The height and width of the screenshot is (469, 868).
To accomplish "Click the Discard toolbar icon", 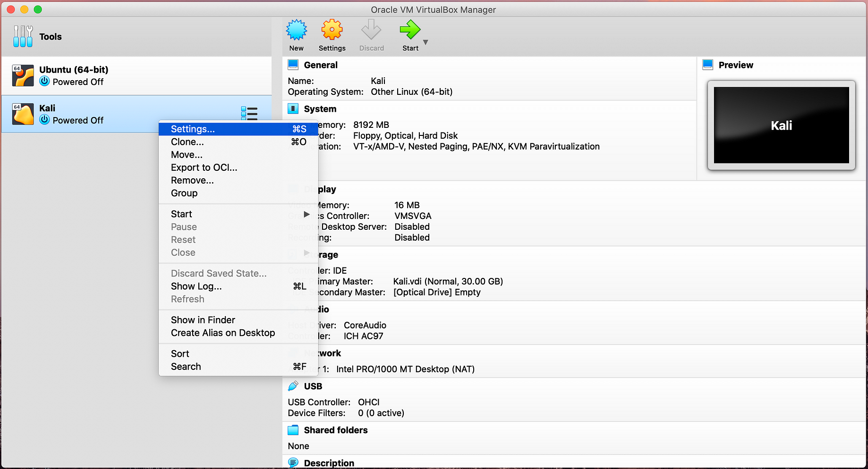I will click(x=371, y=30).
